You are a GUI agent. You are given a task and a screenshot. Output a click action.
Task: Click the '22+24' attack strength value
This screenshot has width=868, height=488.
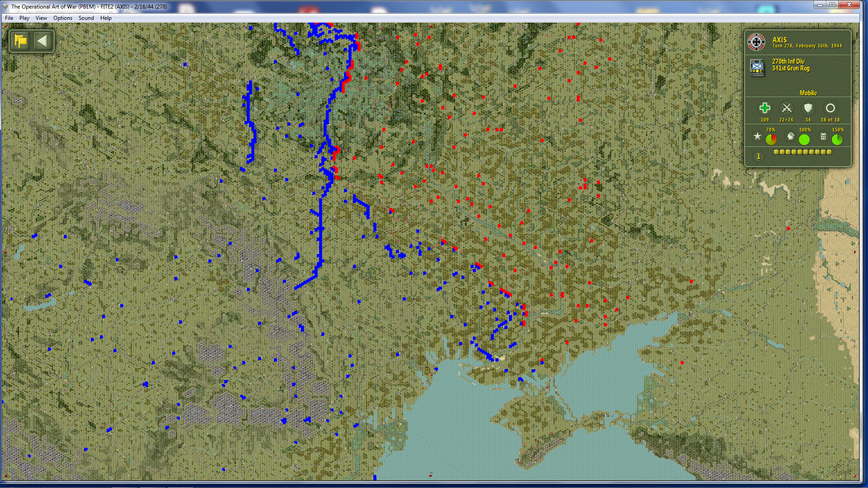[786, 120]
